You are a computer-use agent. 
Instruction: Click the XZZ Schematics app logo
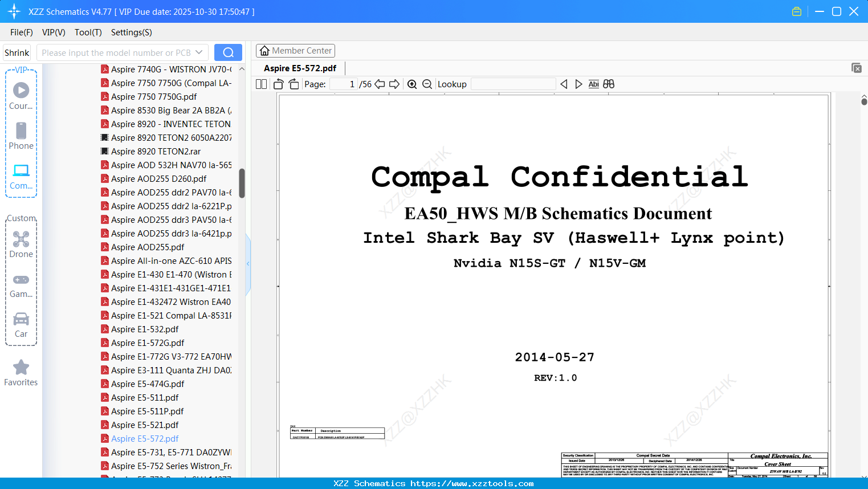coord(14,11)
